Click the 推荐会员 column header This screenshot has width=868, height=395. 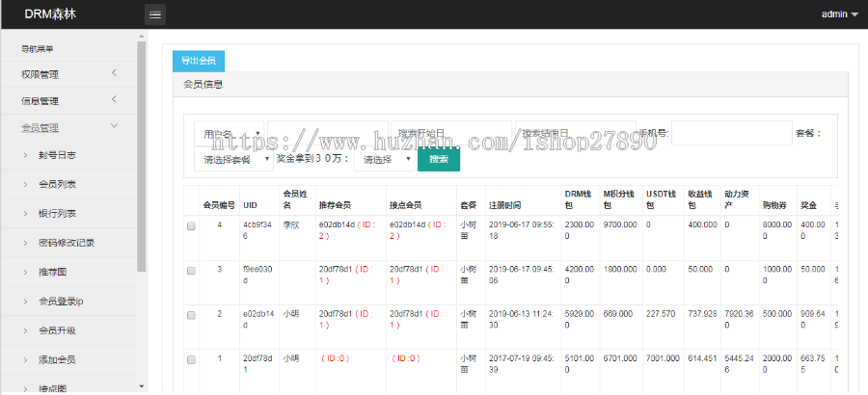click(335, 204)
